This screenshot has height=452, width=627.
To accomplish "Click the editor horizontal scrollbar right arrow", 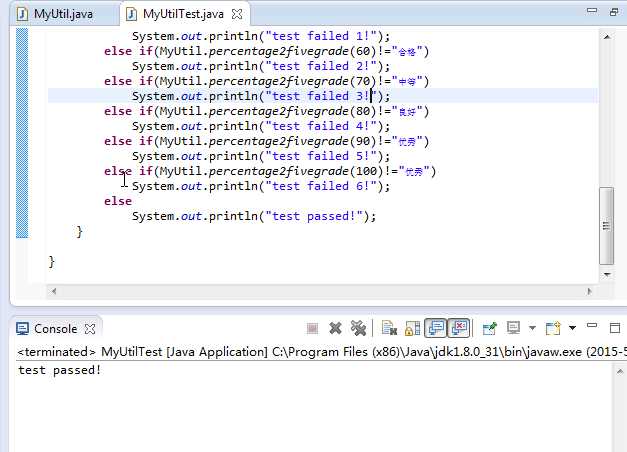I will coord(589,291).
